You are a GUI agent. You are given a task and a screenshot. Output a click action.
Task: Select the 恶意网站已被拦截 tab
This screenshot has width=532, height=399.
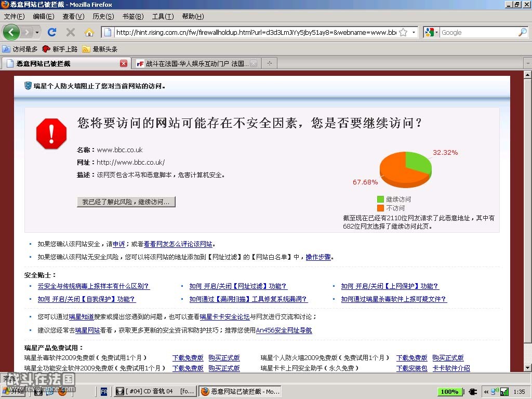click(66, 63)
